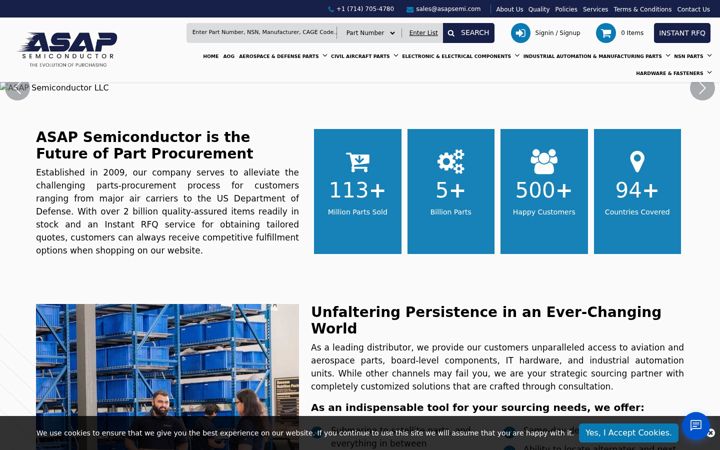Click the Search button
Image resolution: width=720 pixels, height=450 pixels.
(468, 33)
